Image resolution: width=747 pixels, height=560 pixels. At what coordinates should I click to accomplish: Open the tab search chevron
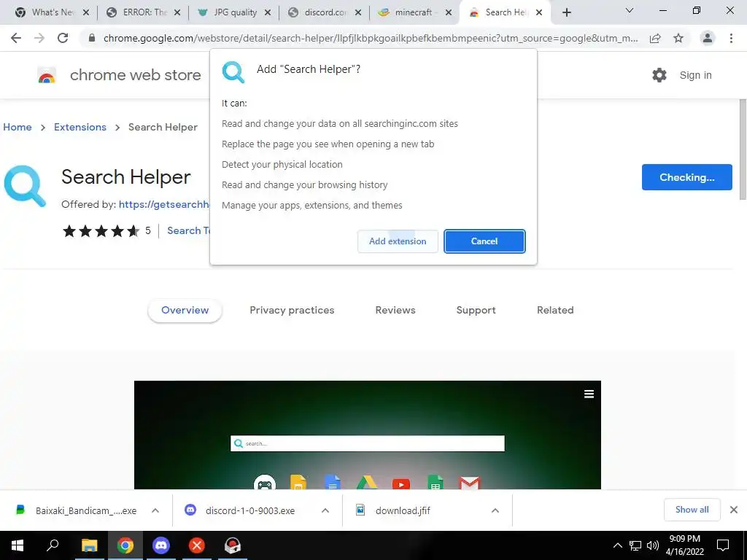(630, 10)
